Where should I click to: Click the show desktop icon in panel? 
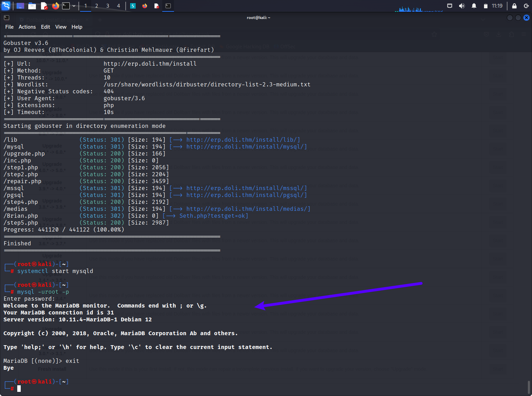(20, 6)
